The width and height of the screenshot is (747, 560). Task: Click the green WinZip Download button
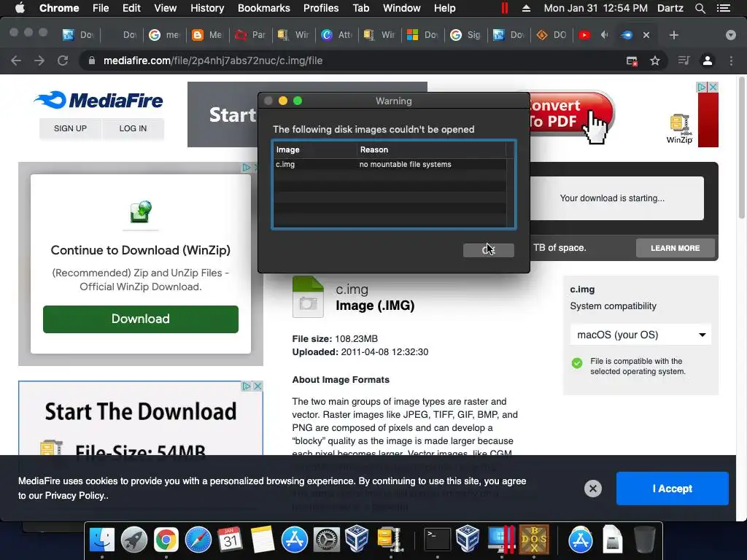tap(141, 319)
